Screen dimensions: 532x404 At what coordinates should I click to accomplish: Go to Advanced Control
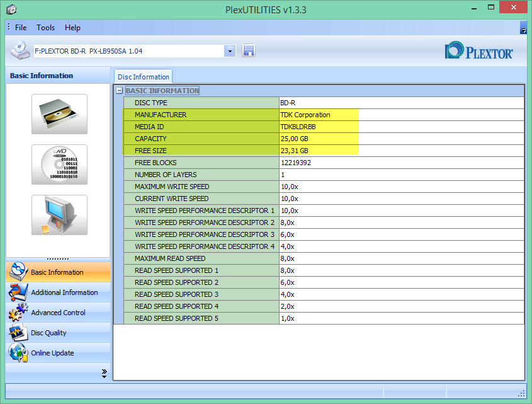click(x=58, y=313)
